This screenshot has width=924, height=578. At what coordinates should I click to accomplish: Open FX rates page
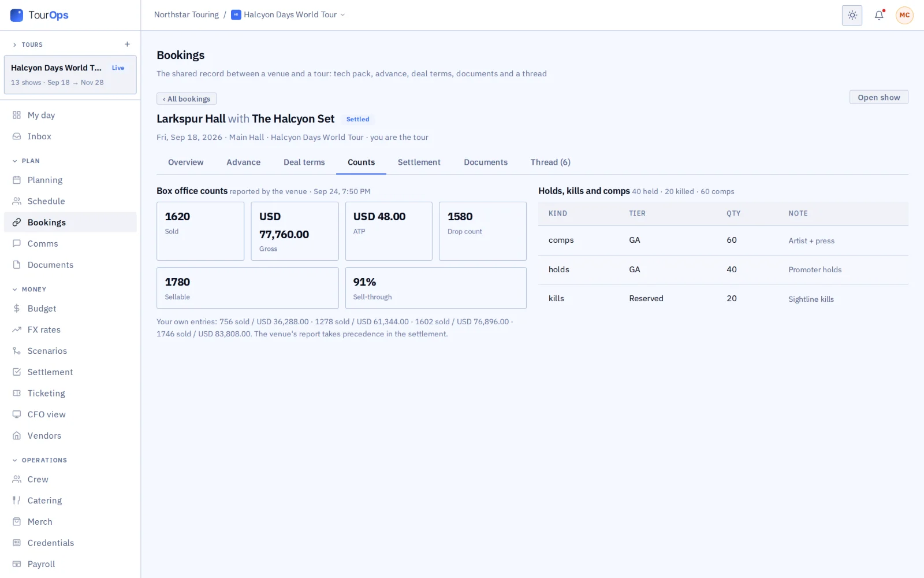coord(70,329)
